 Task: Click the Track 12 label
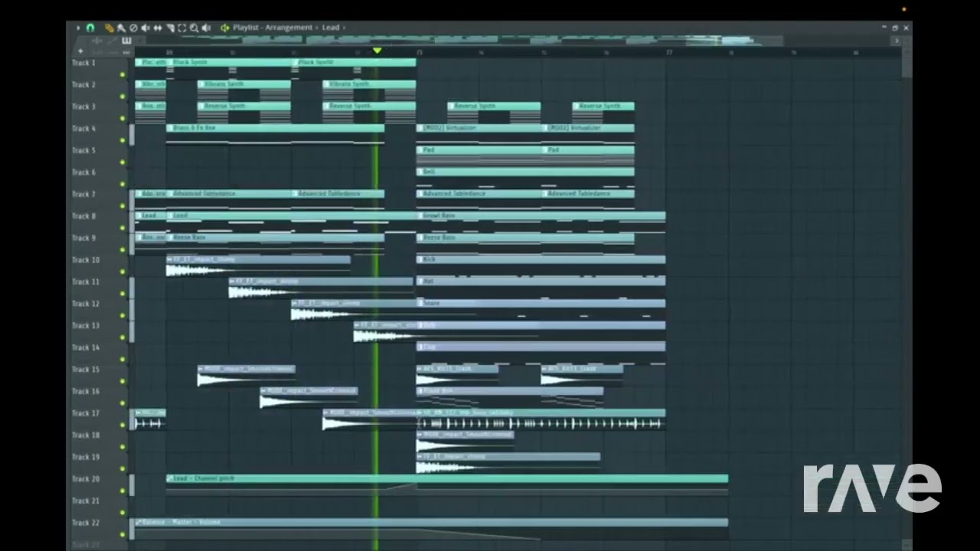coord(86,304)
